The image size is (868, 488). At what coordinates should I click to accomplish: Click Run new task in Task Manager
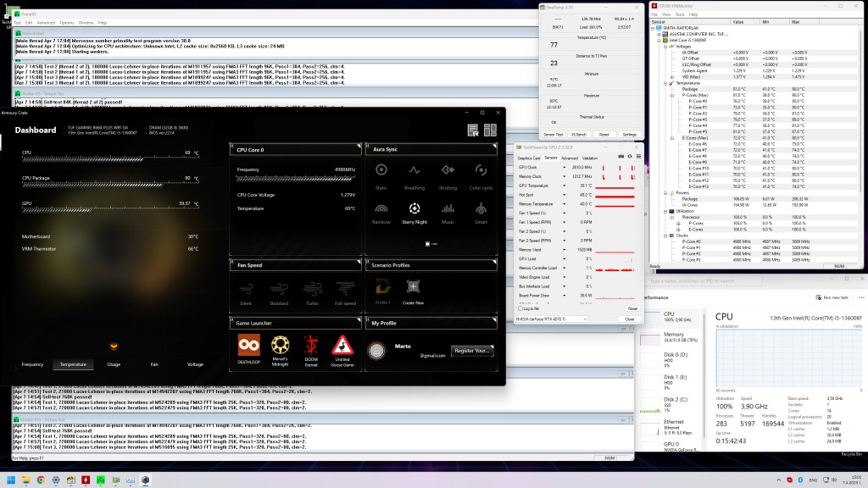[831, 297]
